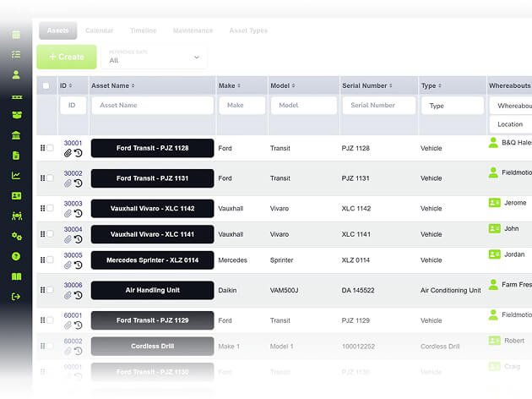This screenshot has height=399, width=532.
Task: Click the round green help icon in sidebar
Action: coord(16,256)
